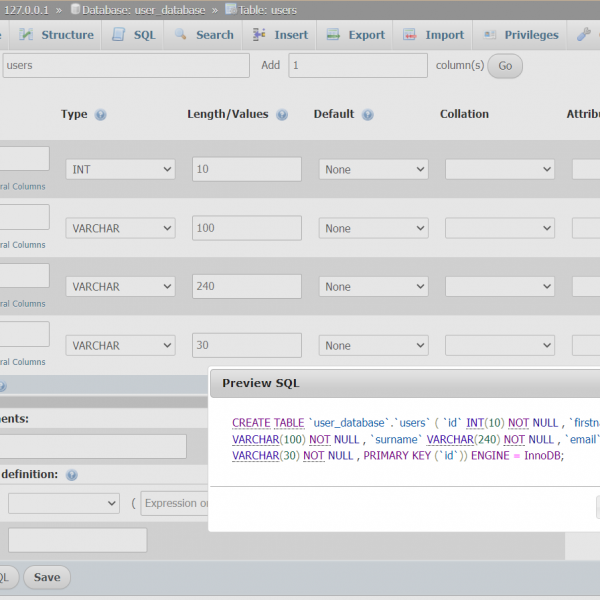Click the wrench icon in the tab bar
This screenshot has height=600, width=600.
[584, 34]
